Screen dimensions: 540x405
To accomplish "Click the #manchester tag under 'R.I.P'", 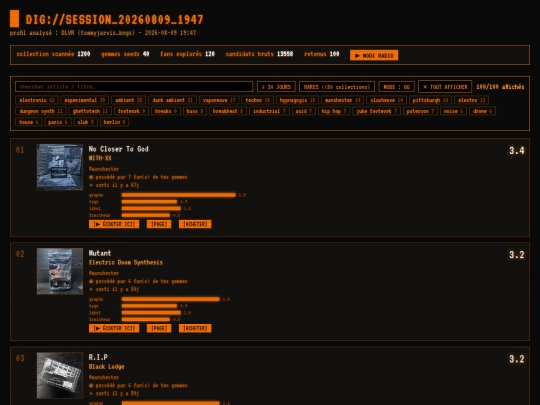I will (104, 377).
